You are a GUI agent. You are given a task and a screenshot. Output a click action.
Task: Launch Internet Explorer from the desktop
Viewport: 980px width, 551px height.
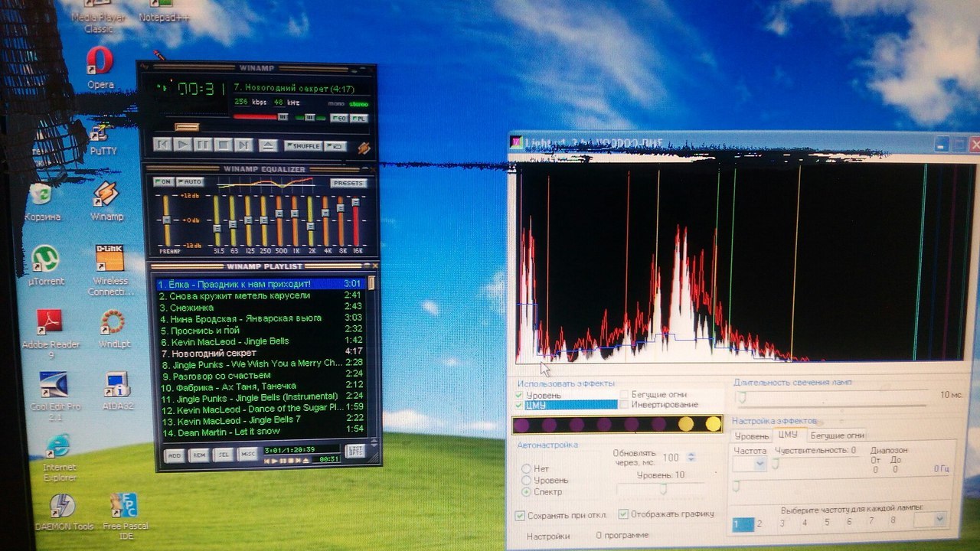(x=59, y=458)
